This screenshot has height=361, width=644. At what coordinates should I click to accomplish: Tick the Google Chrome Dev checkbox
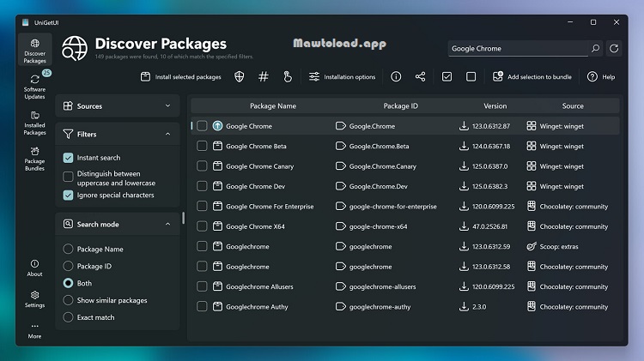coord(202,186)
